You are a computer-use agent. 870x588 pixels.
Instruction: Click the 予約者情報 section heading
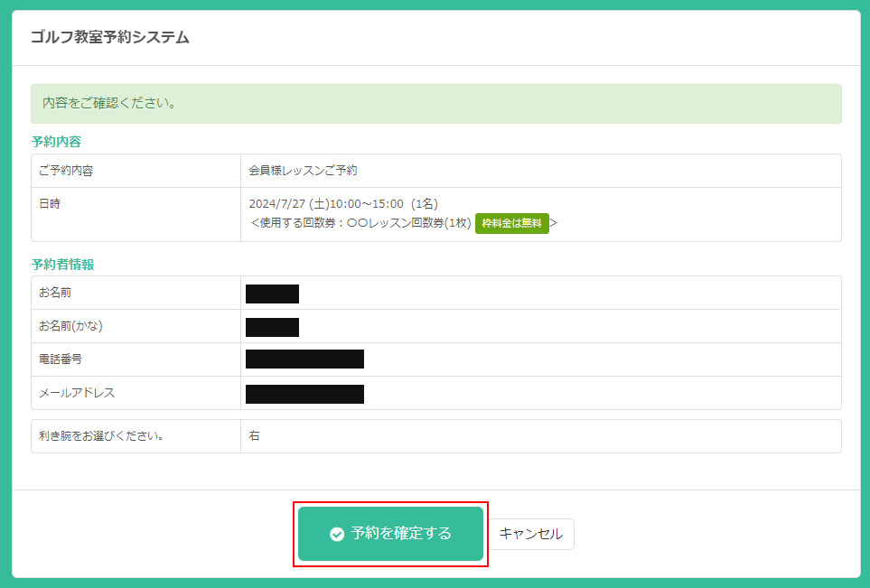pos(63,265)
